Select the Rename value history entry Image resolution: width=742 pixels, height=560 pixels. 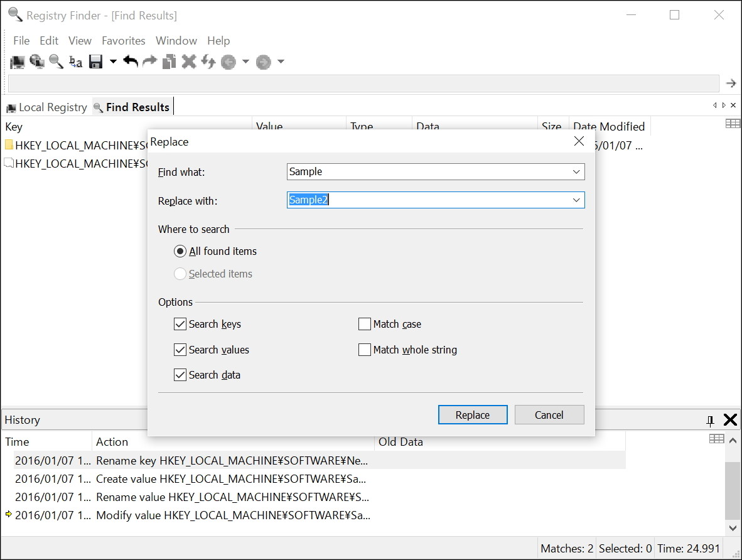tap(315, 497)
